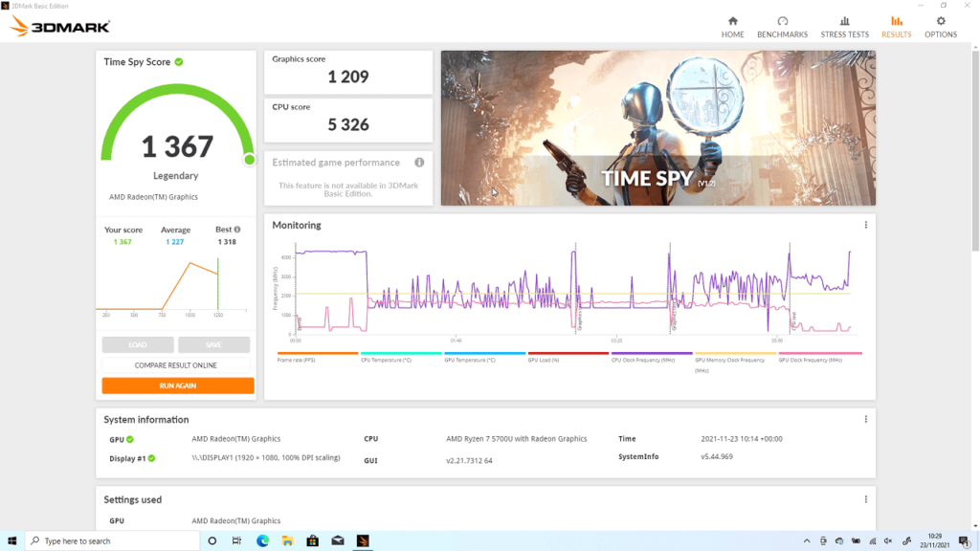Open Microsoft Store from taskbar
The width and height of the screenshot is (980, 551).
tap(313, 540)
